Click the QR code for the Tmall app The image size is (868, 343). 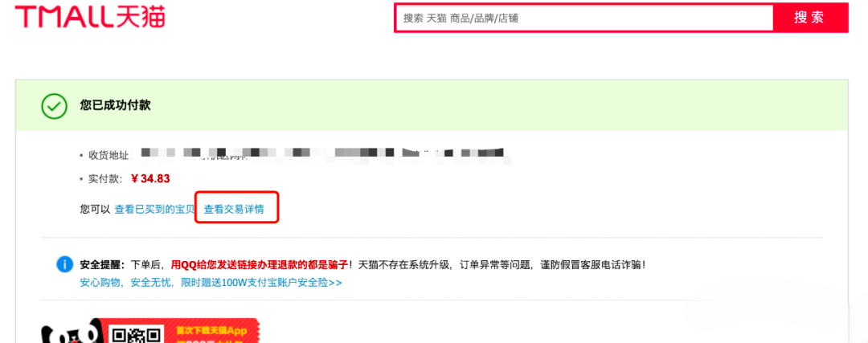point(136,334)
